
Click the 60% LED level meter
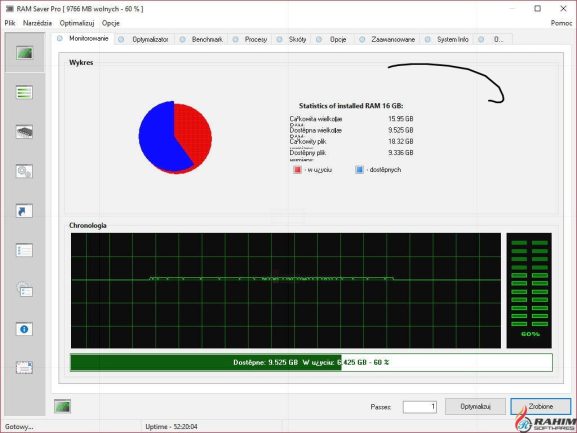point(529,291)
